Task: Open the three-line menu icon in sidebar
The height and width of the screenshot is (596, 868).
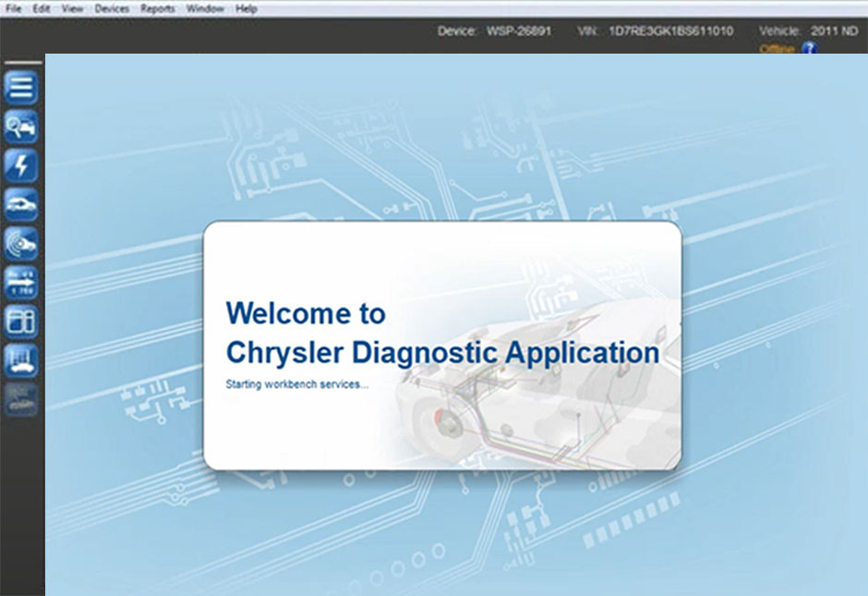Action: (x=21, y=88)
